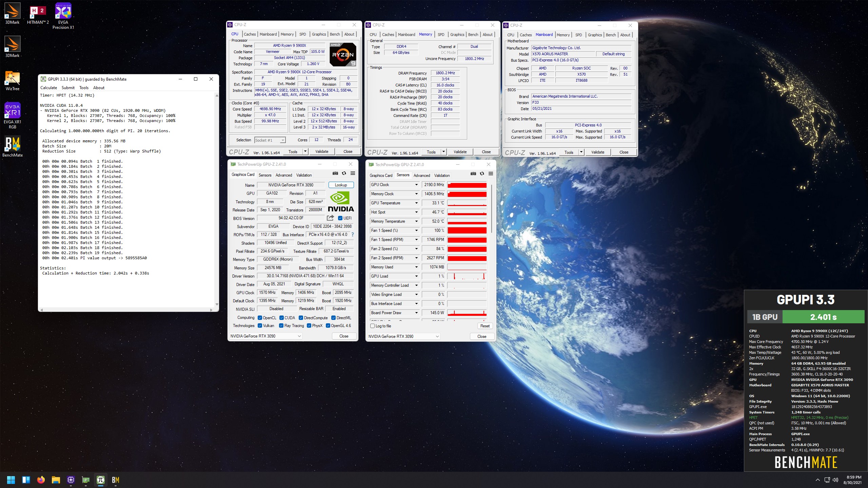Screen dimensions: 868x488
Task: Expand the GPU Clock sensor dropdown
Action: [x=416, y=185]
